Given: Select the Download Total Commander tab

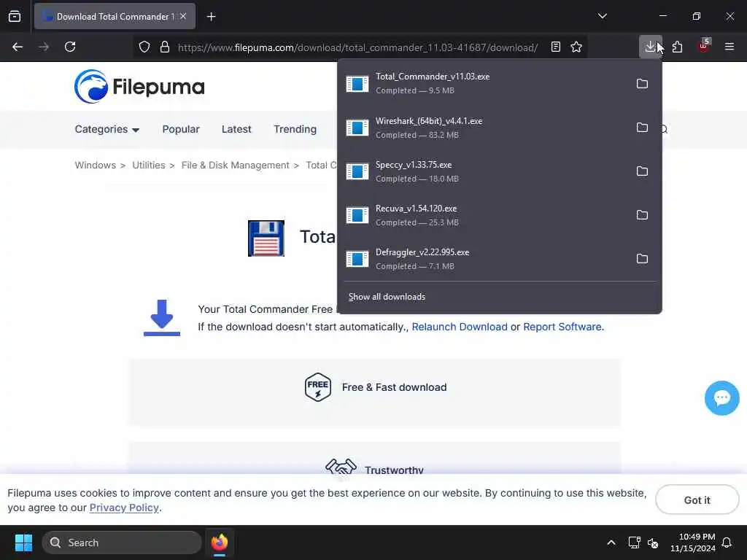Looking at the screenshot, I should [x=115, y=17].
